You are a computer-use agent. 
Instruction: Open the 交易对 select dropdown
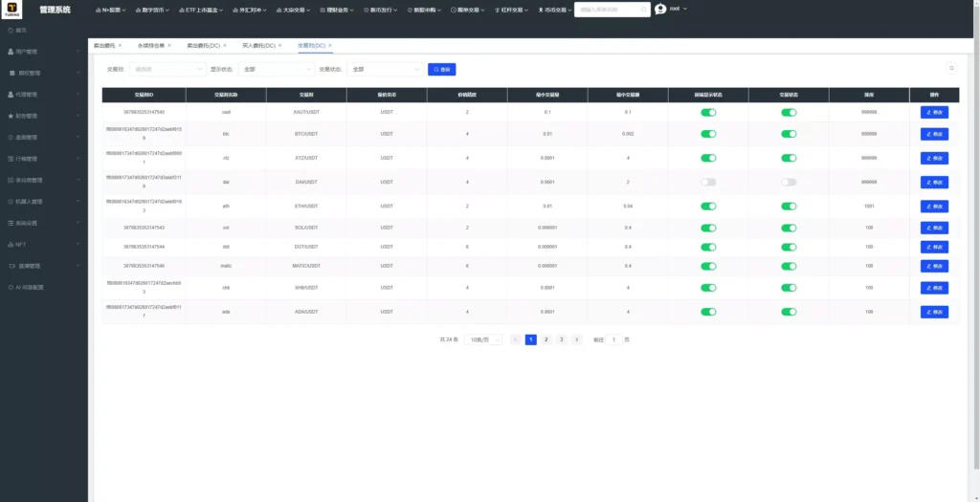click(167, 69)
